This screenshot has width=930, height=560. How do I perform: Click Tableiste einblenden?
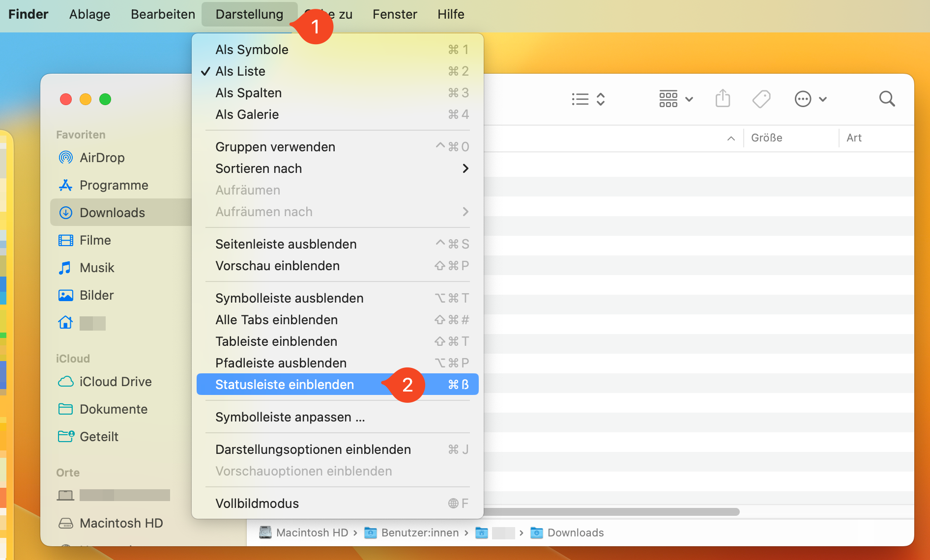point(338,341)
